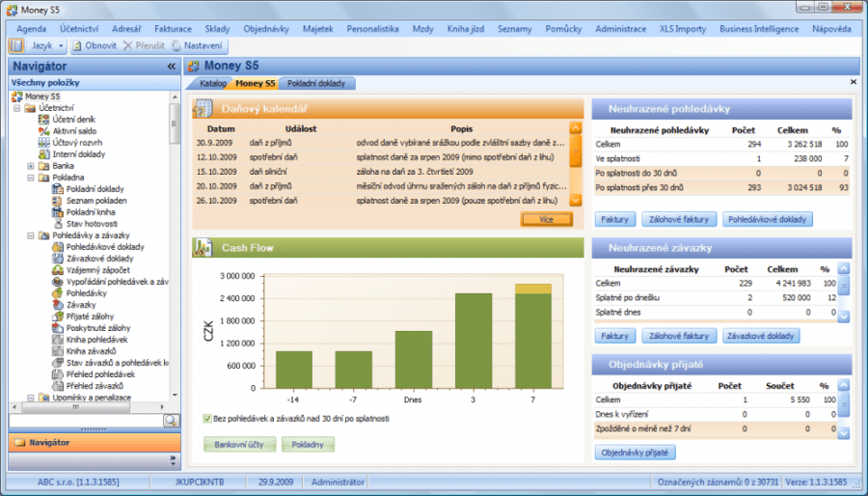Screen dimensions: 868x496
Task: Click the Dnes bar in Cash Flow chart
Action: click(413, 360)
